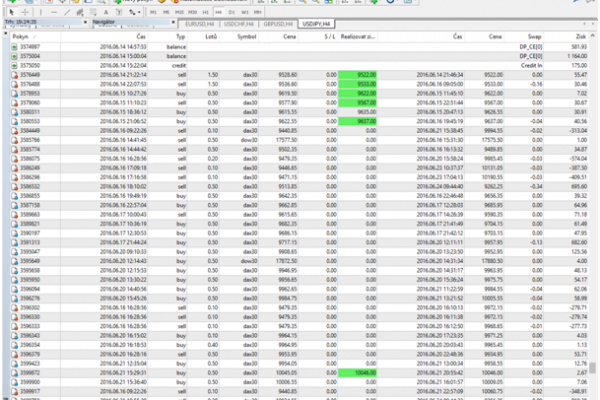Switch chart to H1 timeframe
600x400 pixels.
tap(205, 12)
